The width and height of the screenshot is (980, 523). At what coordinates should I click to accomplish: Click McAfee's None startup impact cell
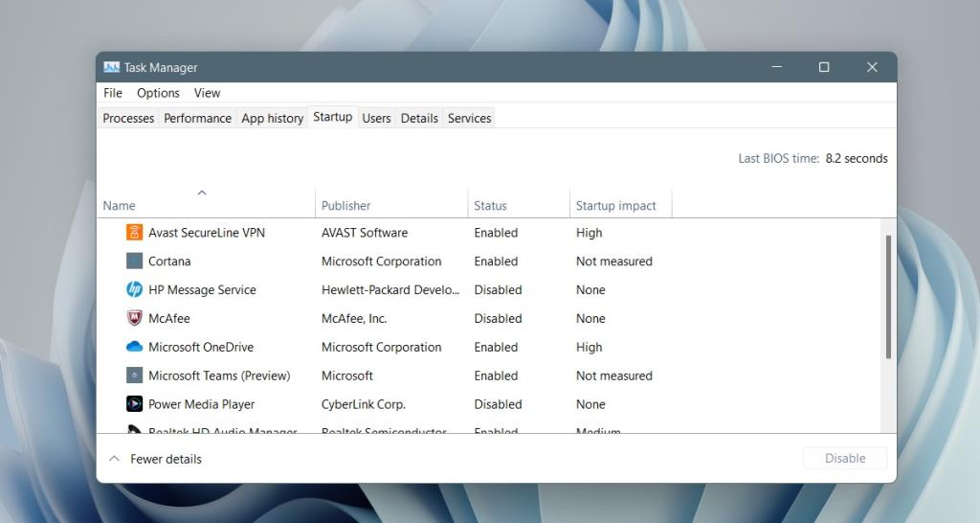click(590, 318)
